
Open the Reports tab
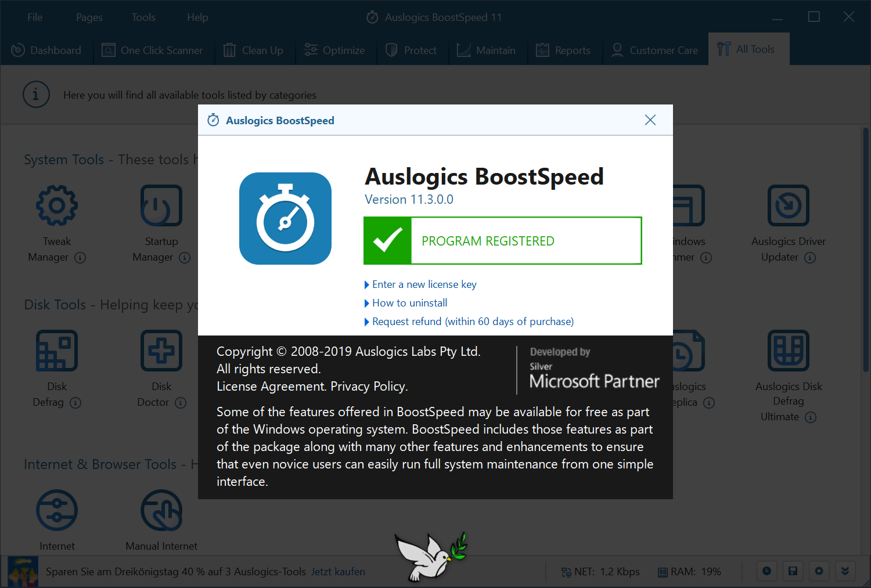click(x=563, y=50)
